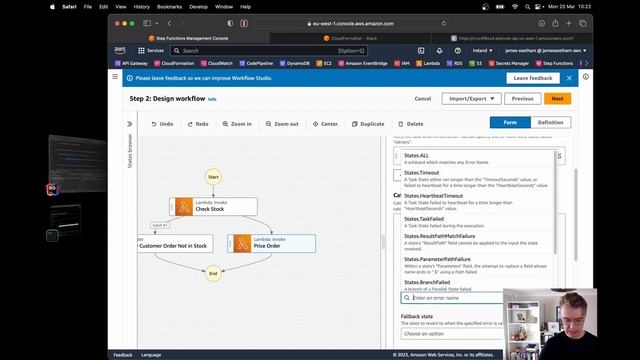Image resolution: width=640 pixels, height=360 pixels.
Task: Show more bookmarks chevron
Action: 587,63
